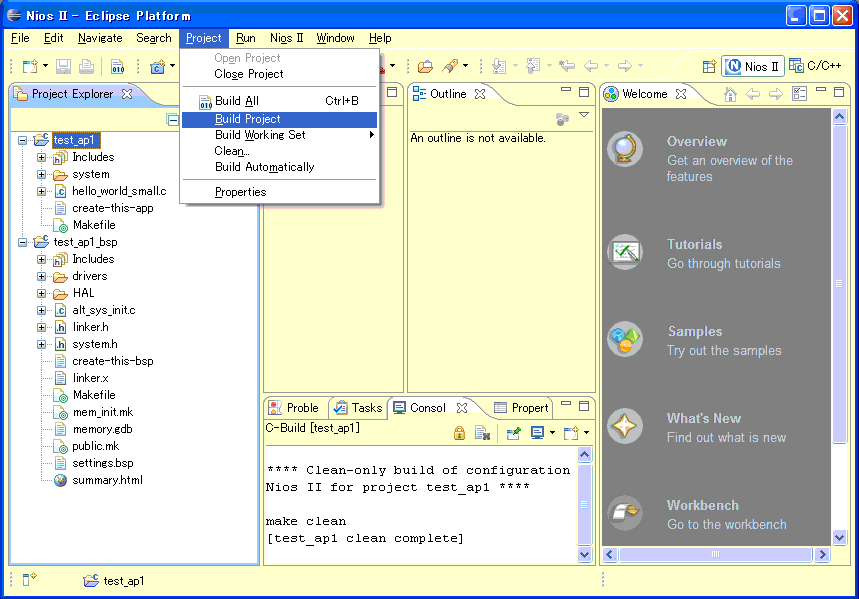Click the Pin Console icon
The image size is (859, 599).
(514, 433)
